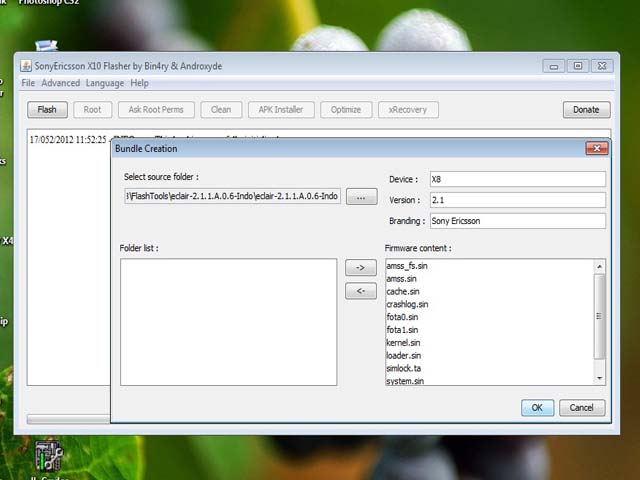Viewport: 640px width, 480px height.
Task: Click the Version input field
Action: 518,200
